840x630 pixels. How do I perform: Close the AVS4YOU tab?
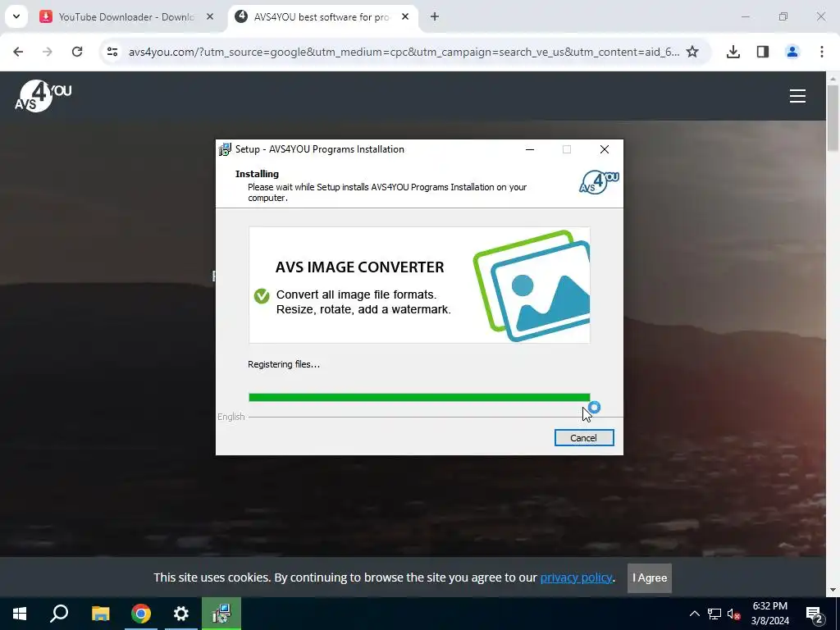point(405,16)
